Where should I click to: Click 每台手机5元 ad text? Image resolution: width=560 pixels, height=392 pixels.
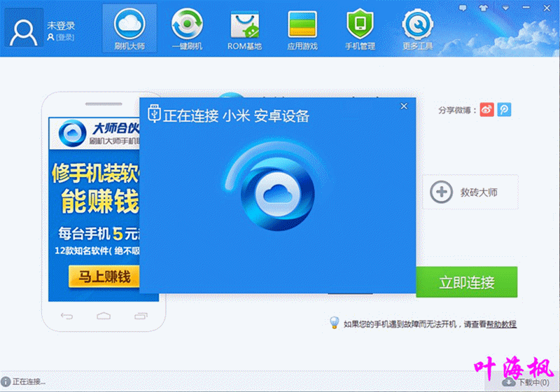click(99, 234)
